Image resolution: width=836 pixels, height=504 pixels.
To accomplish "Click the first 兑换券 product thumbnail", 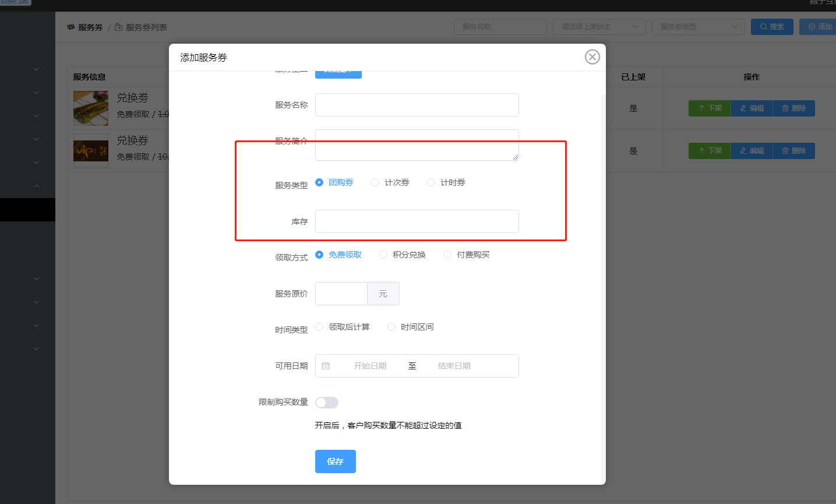I will coord(91,108).
